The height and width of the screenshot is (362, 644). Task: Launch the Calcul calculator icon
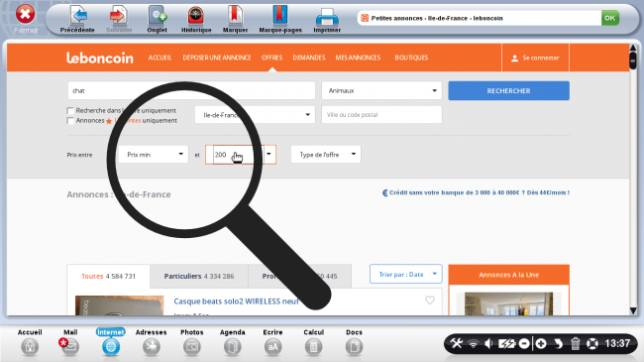pos(313,347)
